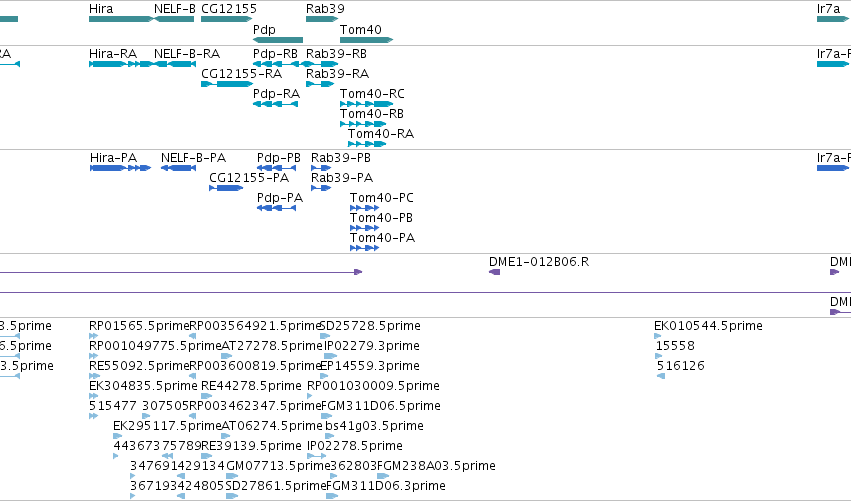Click the Pdp-RA transcript label
The image size is (851, 501).
tap(276, 94)
